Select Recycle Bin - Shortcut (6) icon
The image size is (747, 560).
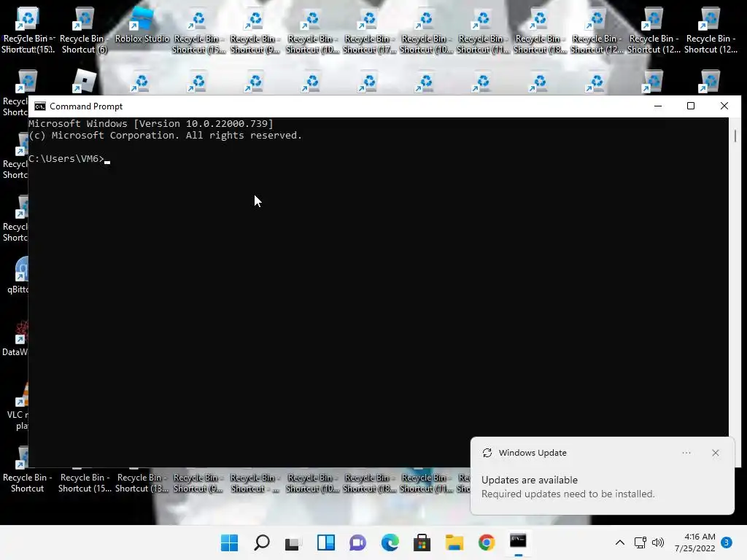pos(85,29)
